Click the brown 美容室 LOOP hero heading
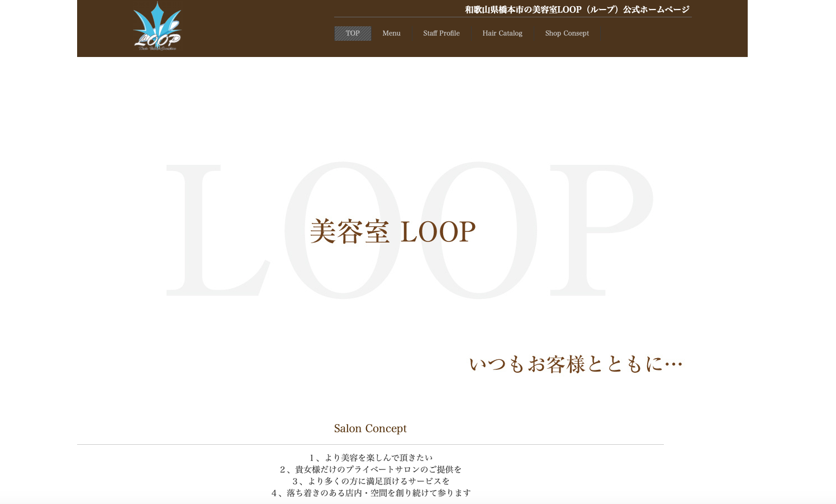Viewport: 836px width, 504px height. click(393, 231)
